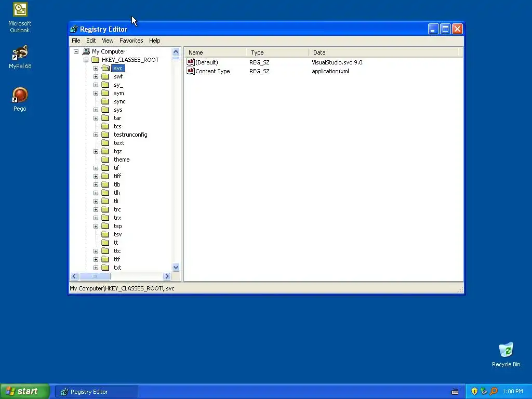
Task: Select the .sy_ key
Action: click(117, 85)
